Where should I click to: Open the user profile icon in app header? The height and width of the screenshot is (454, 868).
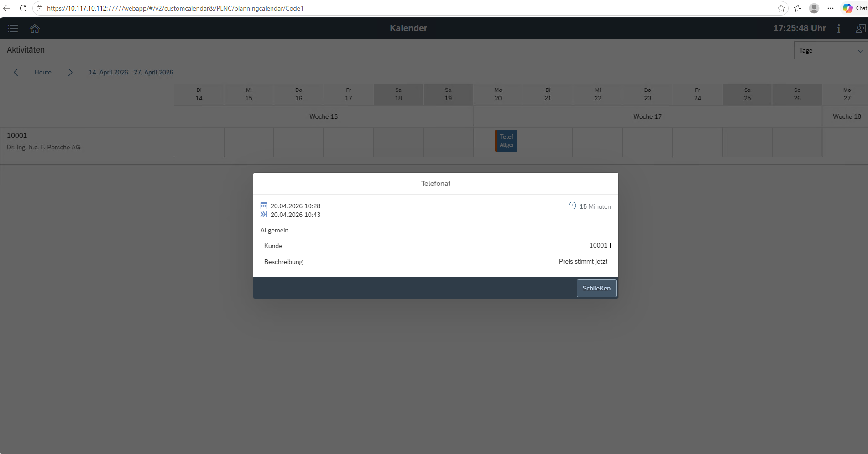tap(860, 28)
